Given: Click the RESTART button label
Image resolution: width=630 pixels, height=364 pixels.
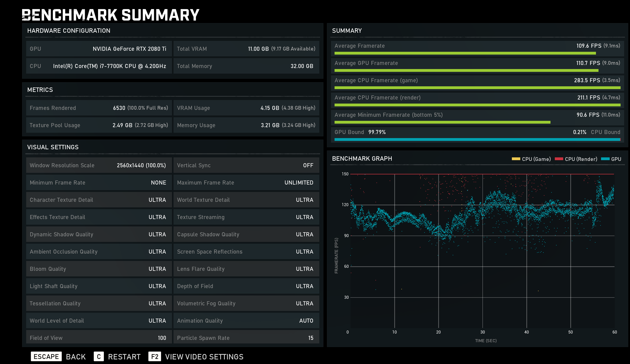Looking at the screenshot, I should tap(124, 357).
